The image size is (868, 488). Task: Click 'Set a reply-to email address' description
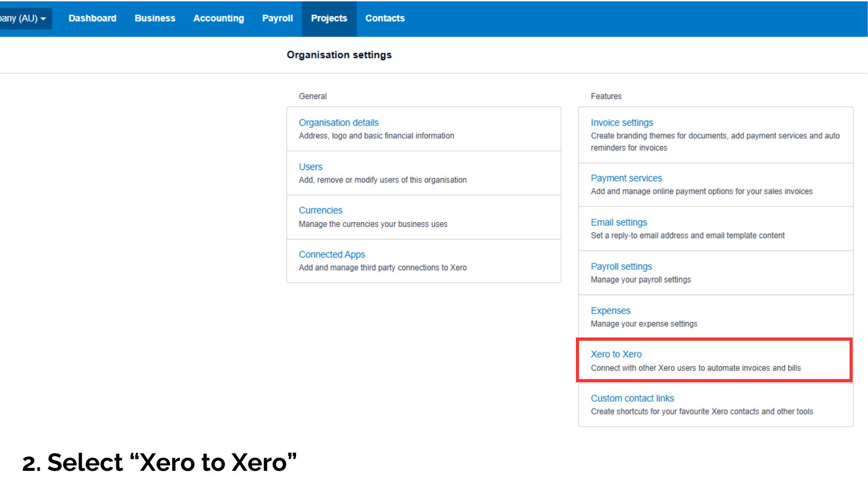(x=687, y=235)
